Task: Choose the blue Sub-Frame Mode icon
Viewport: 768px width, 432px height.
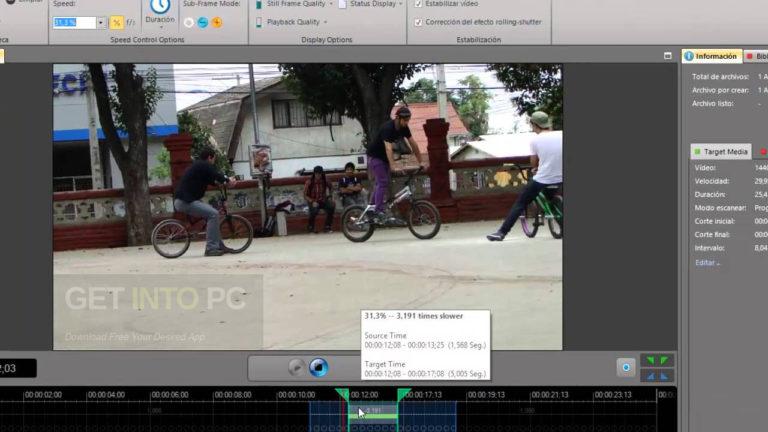Action: pyautogui.click(x=203, y=23)
